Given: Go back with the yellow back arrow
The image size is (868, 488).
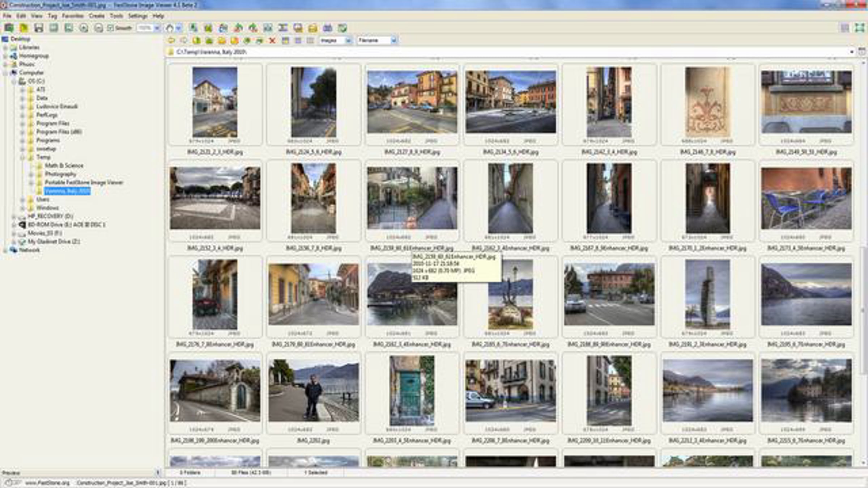Looking at the screenshot, I should 171,40.
